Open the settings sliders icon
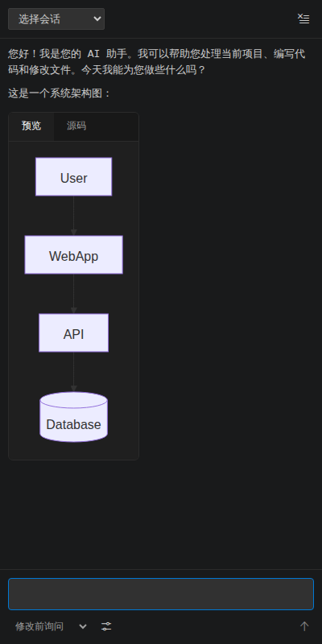The height and width of the screenshot is (644, 322). (x=106, y=626)
